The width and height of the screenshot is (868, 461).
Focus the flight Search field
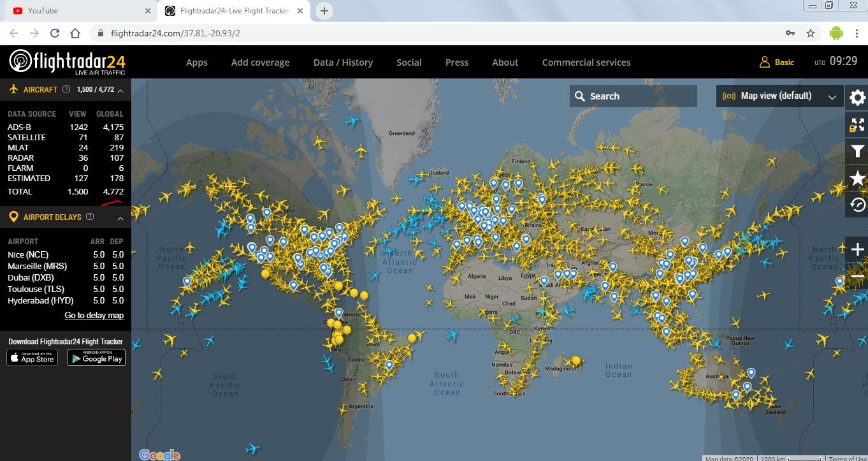633,96
